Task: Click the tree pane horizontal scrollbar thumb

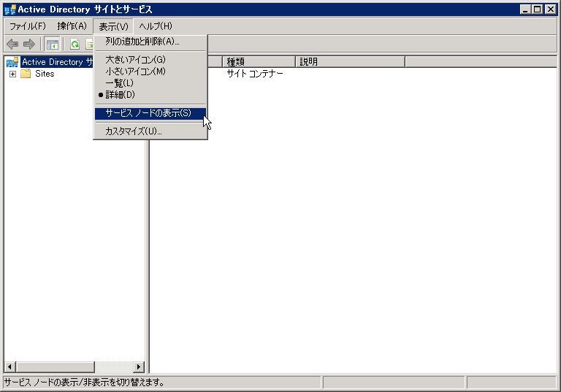Action: [x=55, y=366]
